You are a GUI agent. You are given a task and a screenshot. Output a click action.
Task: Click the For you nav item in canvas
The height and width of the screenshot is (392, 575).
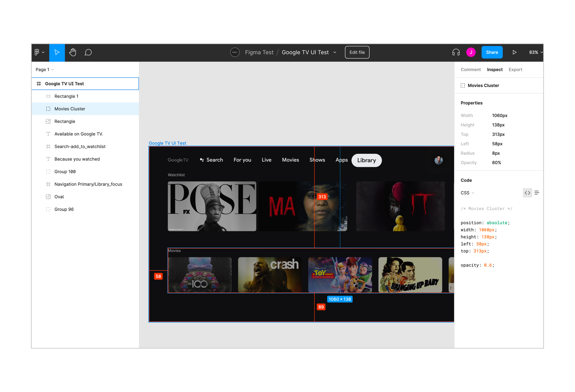(x=242, y=160)
